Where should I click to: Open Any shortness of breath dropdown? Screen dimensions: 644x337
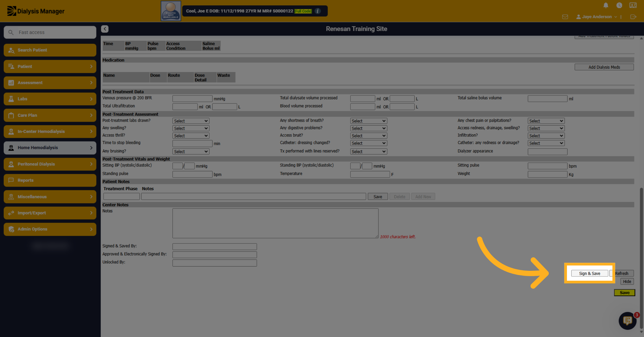(x=368, y=121)
